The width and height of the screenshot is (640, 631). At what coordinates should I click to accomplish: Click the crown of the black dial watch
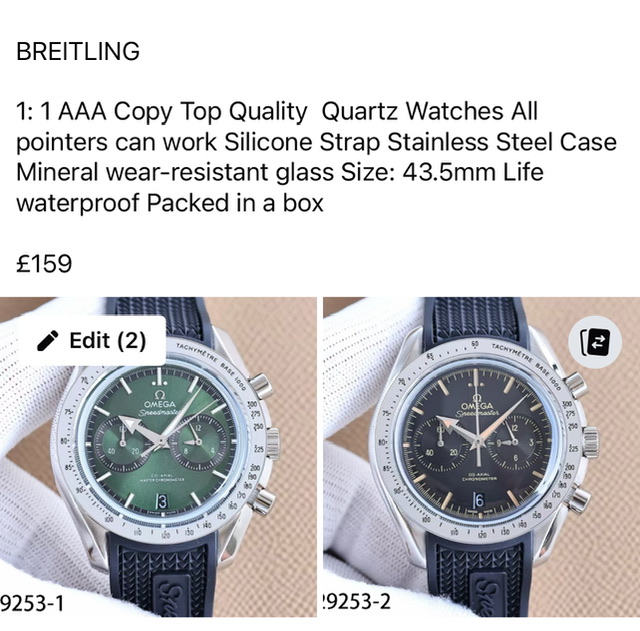tap(590, 442)
